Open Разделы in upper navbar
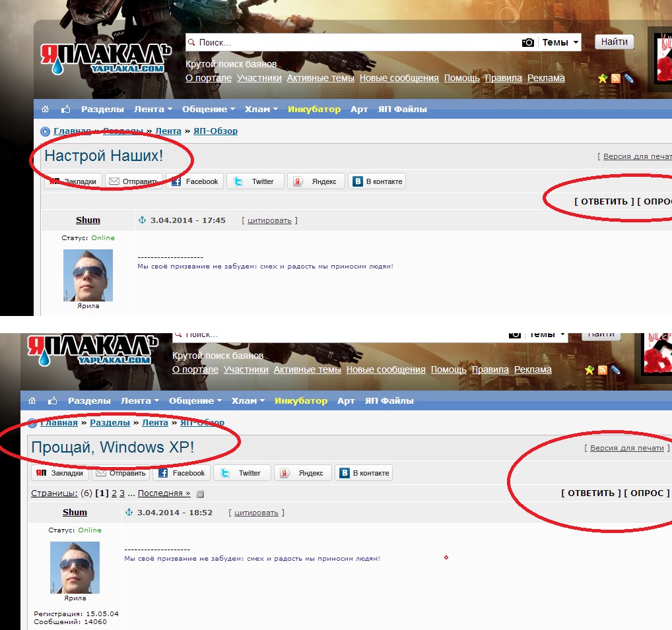Image resolution: width=672 pixels, height=630 pixels. 102,110
